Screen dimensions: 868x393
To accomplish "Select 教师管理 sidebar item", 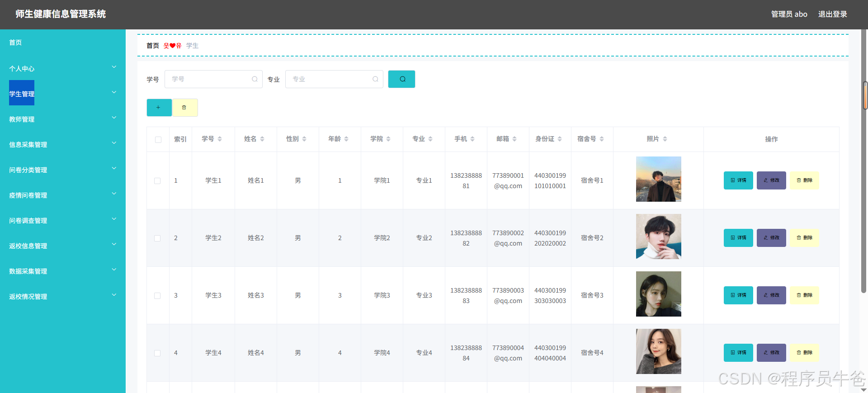I will pyautogui.click(x=22, y=119).
